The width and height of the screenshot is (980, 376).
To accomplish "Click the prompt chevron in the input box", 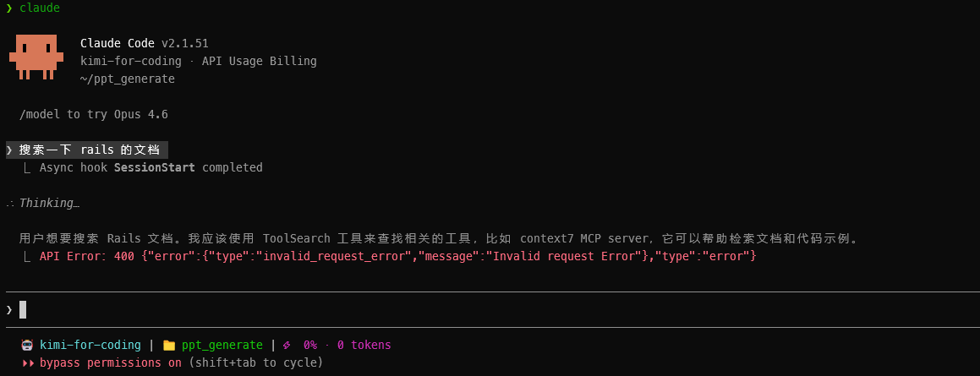I will [x=9, y=310].
